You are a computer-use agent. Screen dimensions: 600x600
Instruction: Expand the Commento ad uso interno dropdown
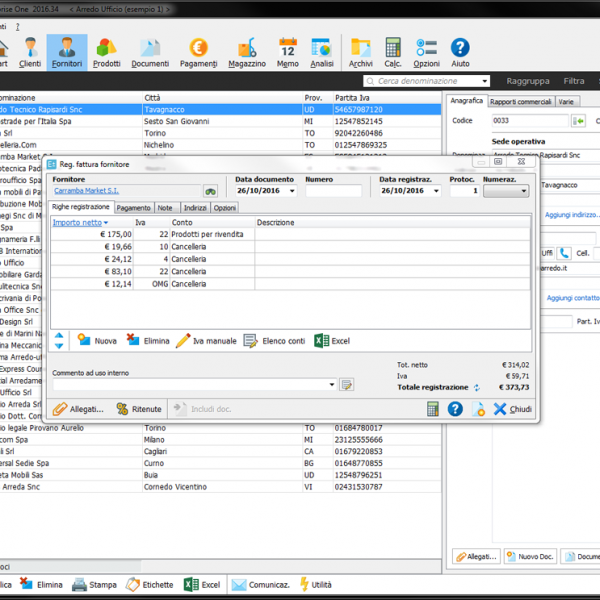coord(332,384)
